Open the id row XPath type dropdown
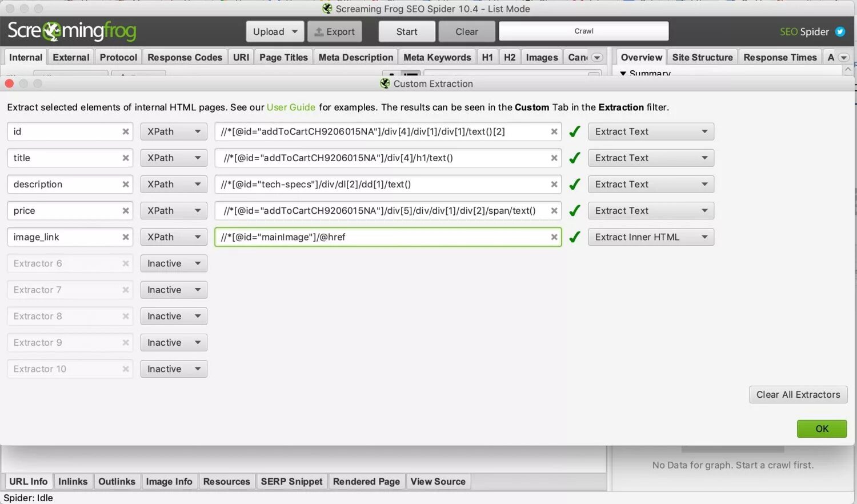857x504 pixels. [174, 131]
